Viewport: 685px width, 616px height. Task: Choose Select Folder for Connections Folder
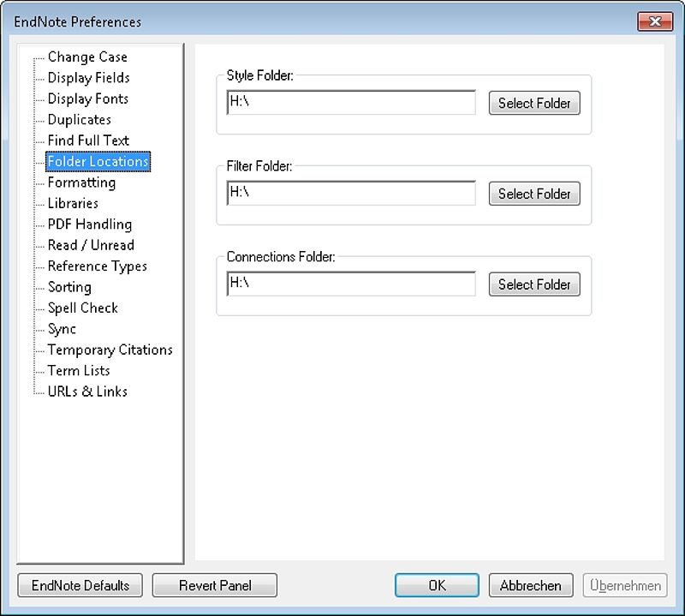pos(534,284)
